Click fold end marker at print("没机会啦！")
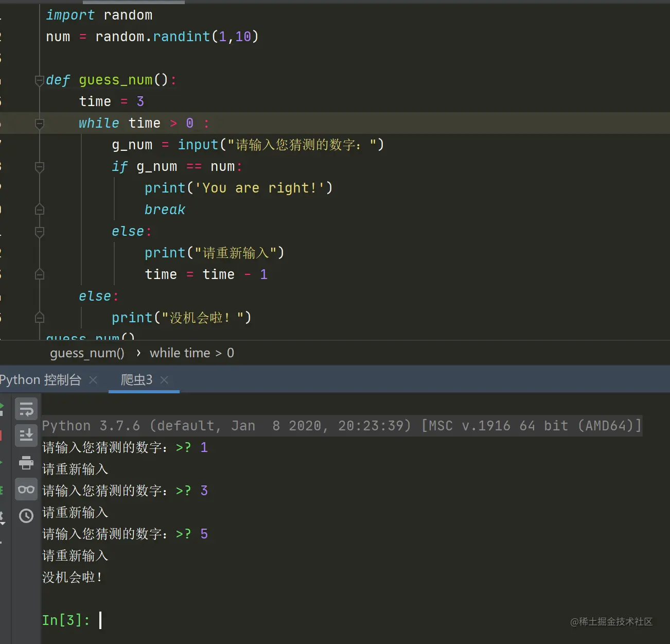Viewport: 670px width, 644px height. [40, 318]
